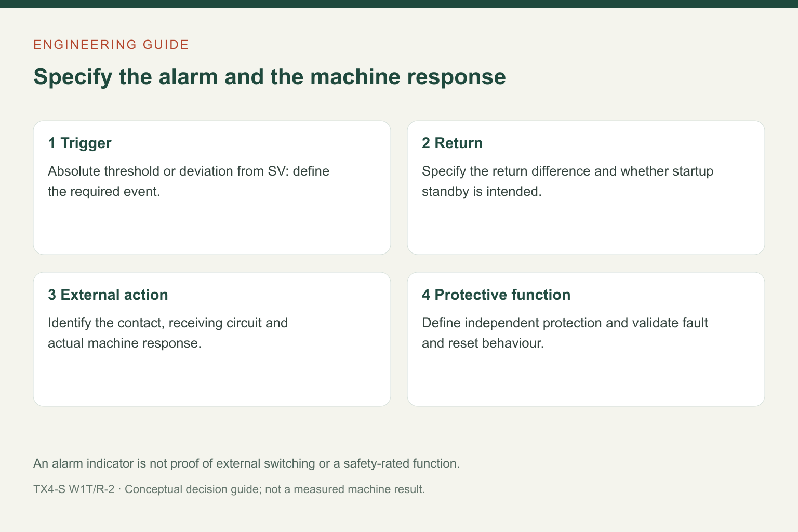Screen dimensions: 798x532
Task: Select text 'Absolute threshold or deviation from SV: define'
Action: (189, 171)
